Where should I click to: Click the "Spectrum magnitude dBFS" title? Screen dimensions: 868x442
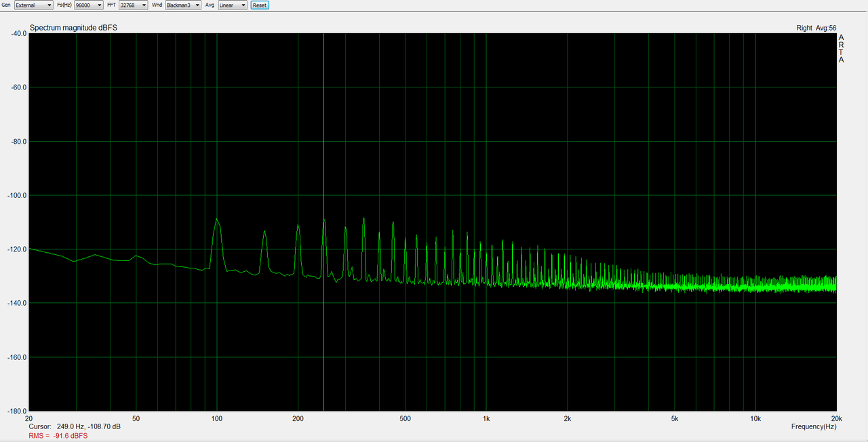click(x=73, y=28)
